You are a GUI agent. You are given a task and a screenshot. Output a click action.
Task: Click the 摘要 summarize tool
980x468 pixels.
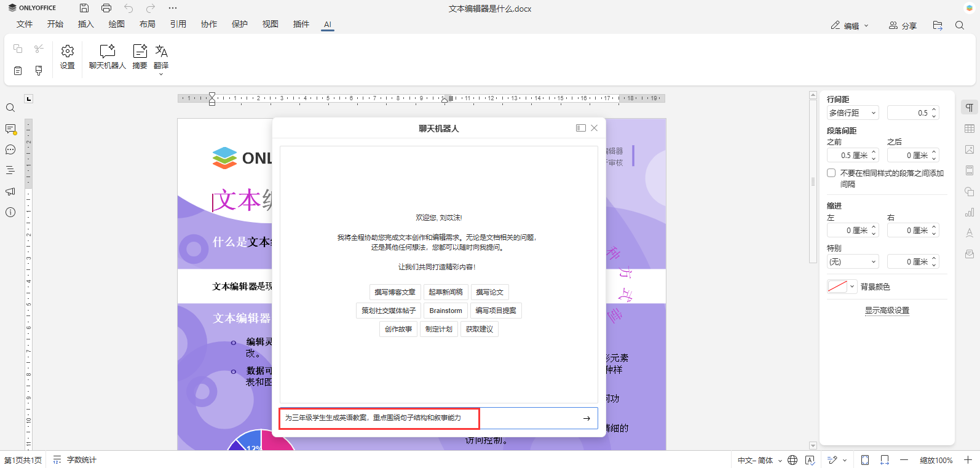(x=140, y=57)
